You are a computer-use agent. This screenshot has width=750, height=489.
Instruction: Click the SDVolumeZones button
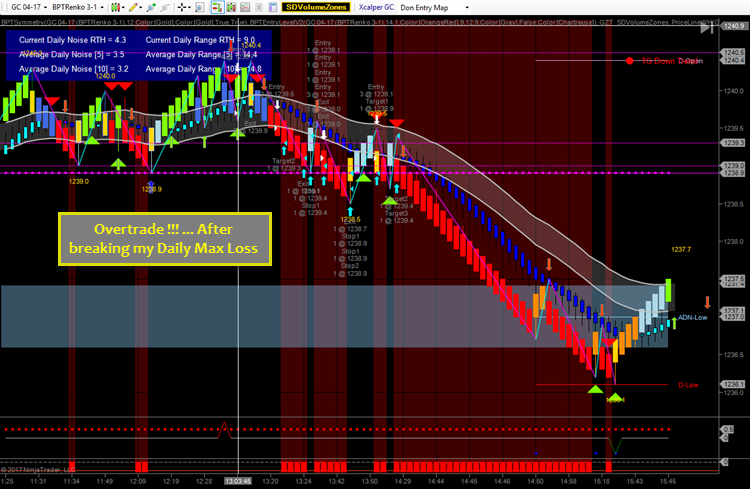316,7
